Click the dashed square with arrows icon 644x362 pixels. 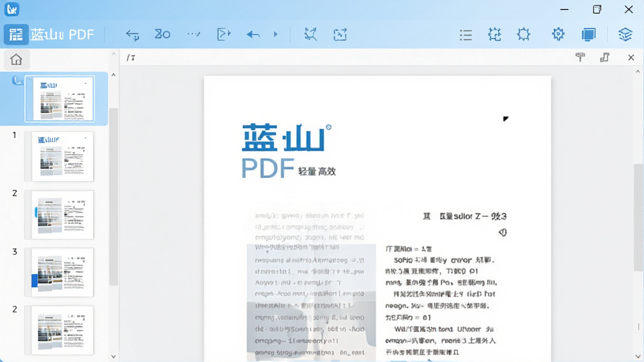tap(494, 35)
